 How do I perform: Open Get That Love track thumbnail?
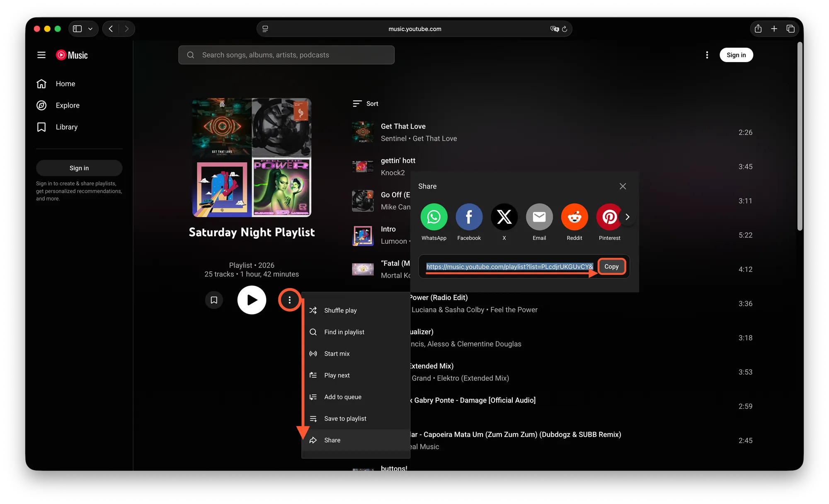(x=363, y=132)
